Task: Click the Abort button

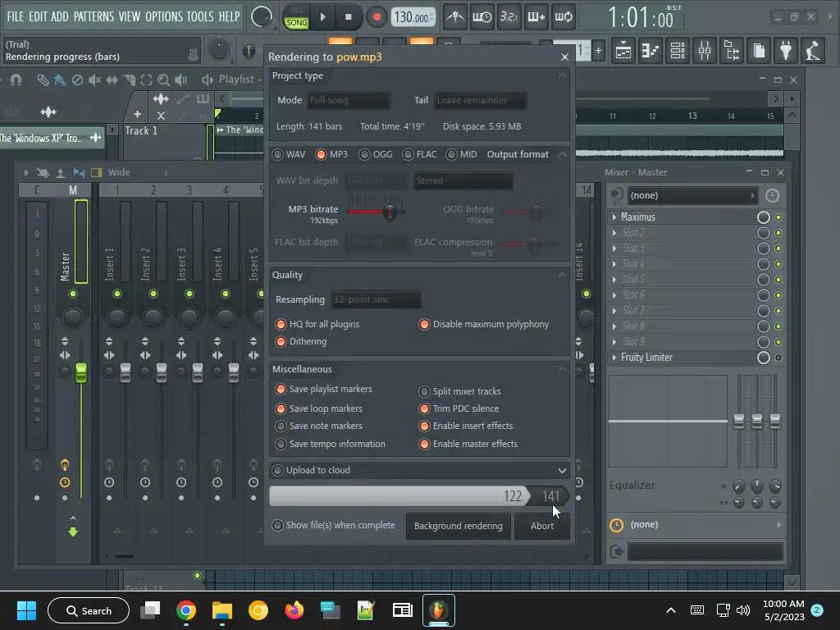Action: click(x=542, y=526)
